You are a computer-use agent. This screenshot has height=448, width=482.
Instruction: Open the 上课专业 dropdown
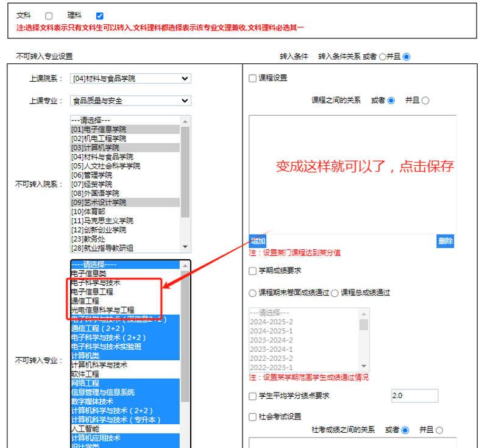coord(130,101)
